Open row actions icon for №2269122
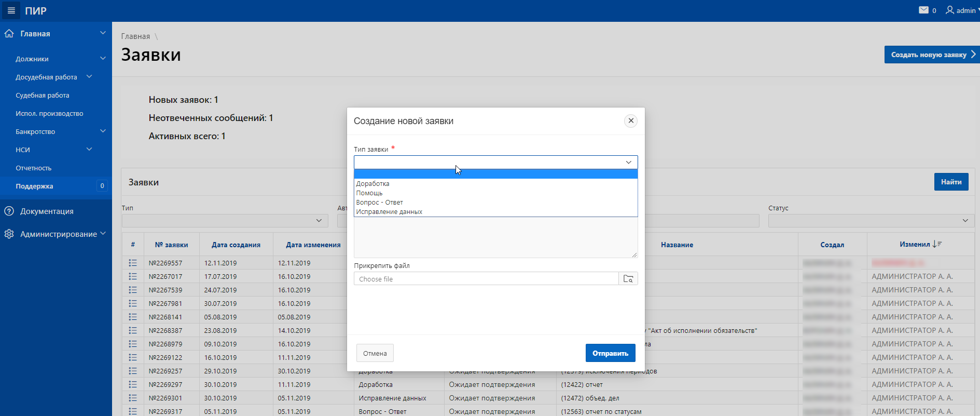This screenshot has width=980, height=416. (133, 357)
